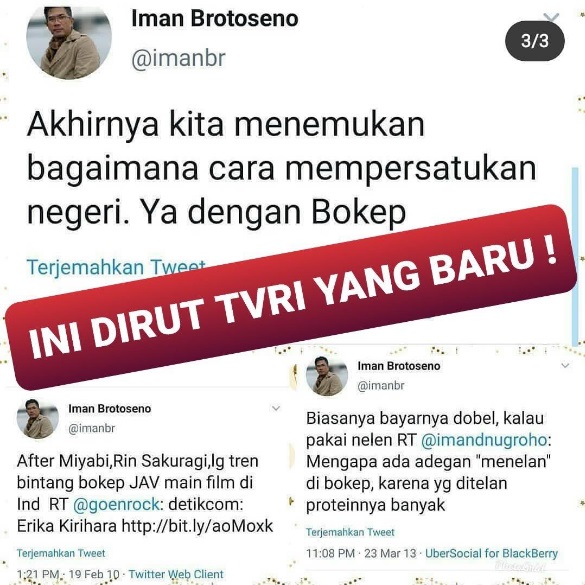Viewport: 585px width, 585px height.
Task: Click the top Terjemahkan Tweet link
Action: click(116, 267)
